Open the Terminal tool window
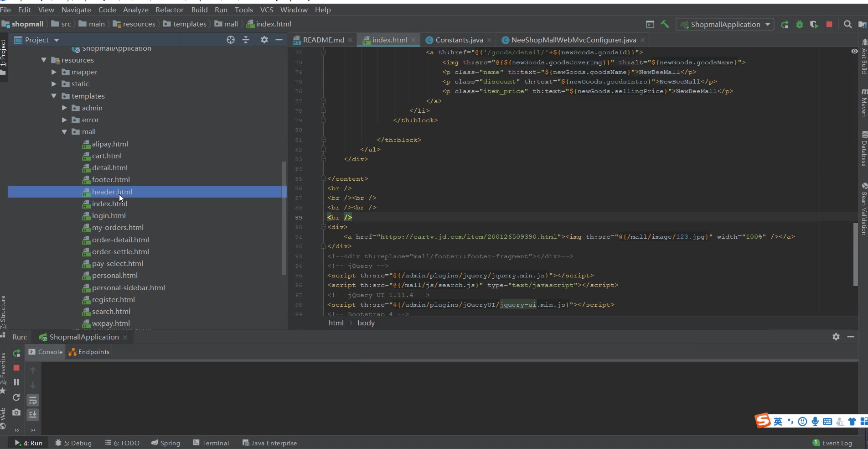This screenshot has height=449, width=868. (x=211, y=443)
